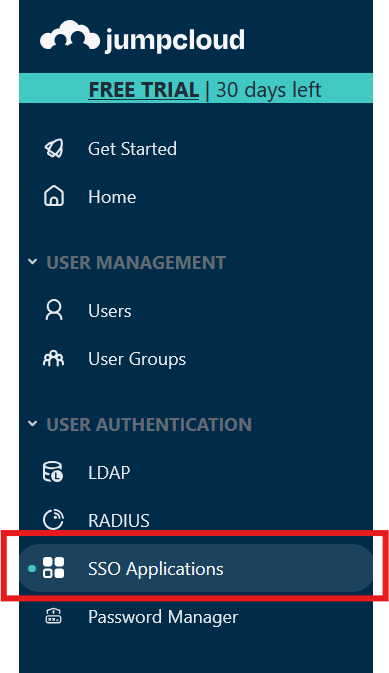
Task: Click the FREE TRIAL link
Action: click(x=143, y=90)
